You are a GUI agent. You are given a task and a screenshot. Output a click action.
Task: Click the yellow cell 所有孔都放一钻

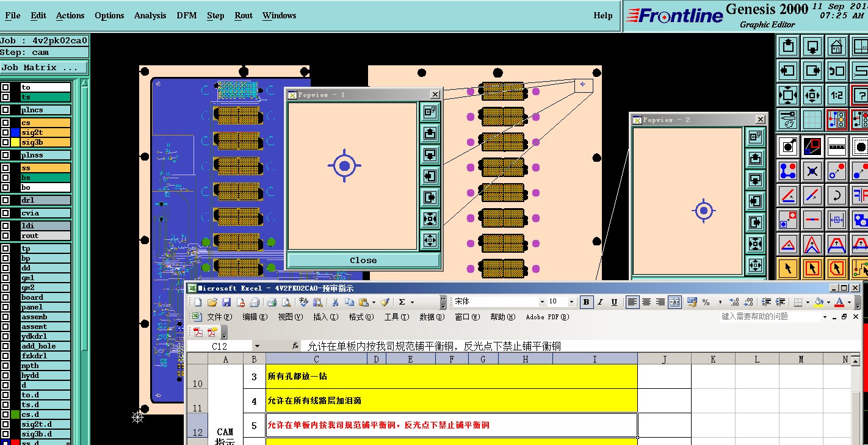(x=452, y=377)
